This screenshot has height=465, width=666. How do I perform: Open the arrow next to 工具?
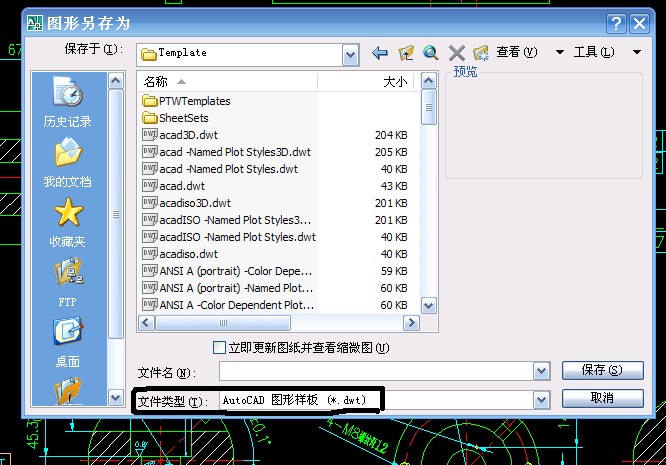coord(637,52)
